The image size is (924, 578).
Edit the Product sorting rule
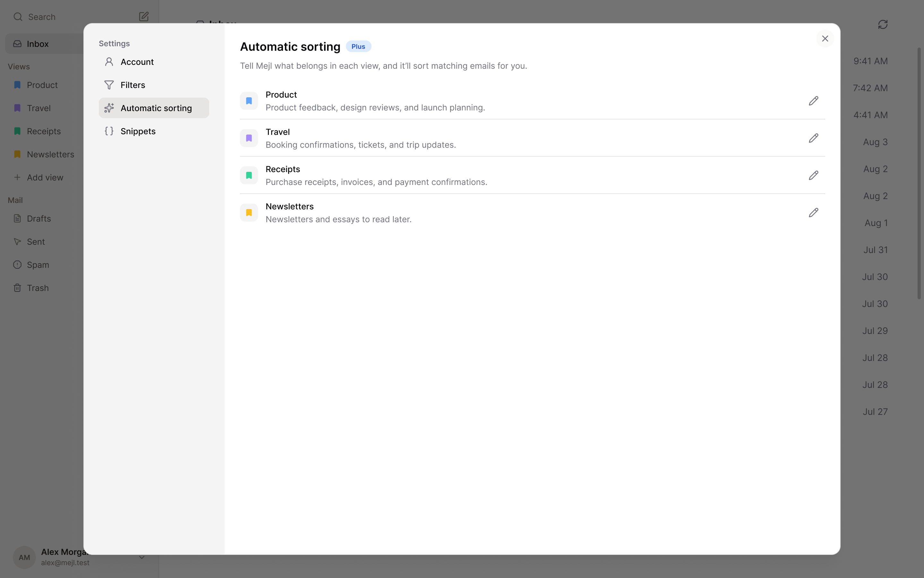813,101
